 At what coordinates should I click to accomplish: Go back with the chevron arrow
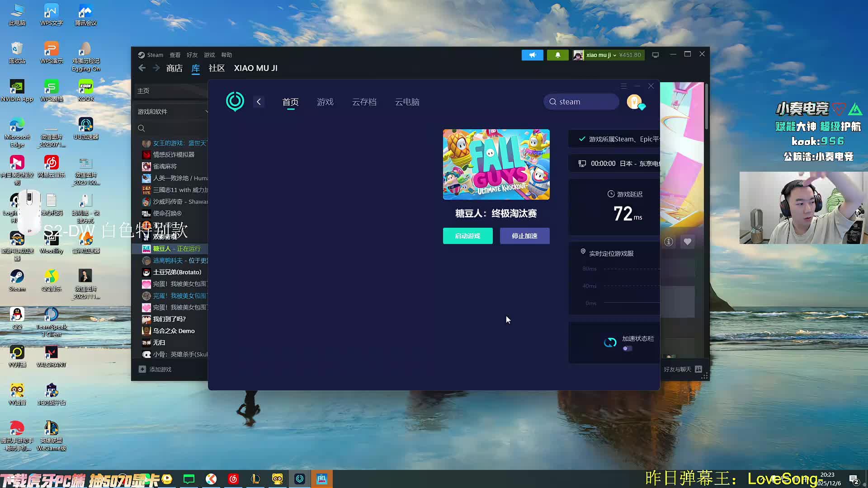click(259, 102)
